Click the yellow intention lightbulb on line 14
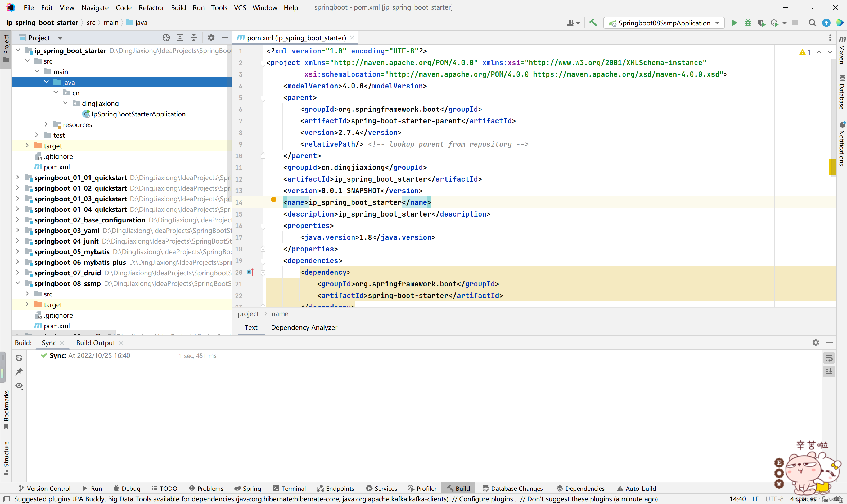 [274, 200]
